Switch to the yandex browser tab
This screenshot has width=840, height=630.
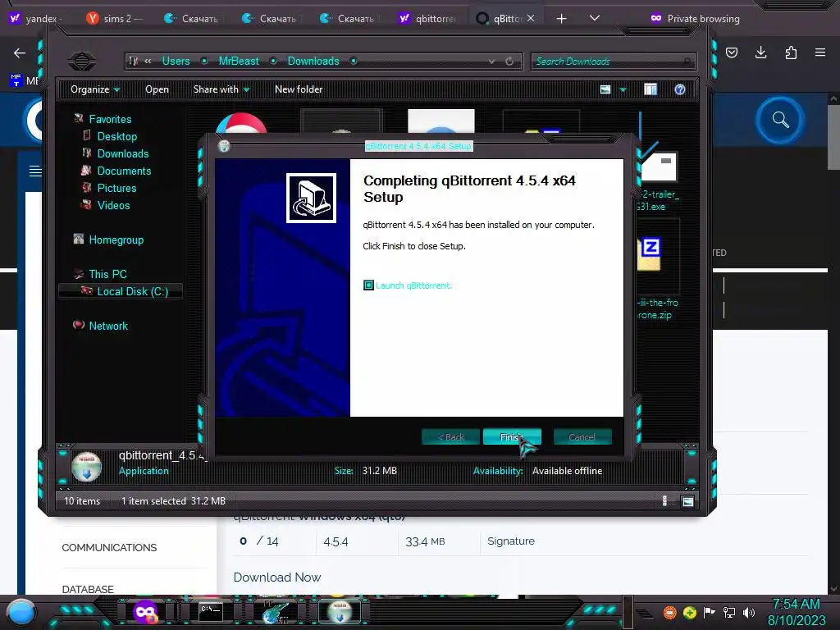click(x=36, y=18)
